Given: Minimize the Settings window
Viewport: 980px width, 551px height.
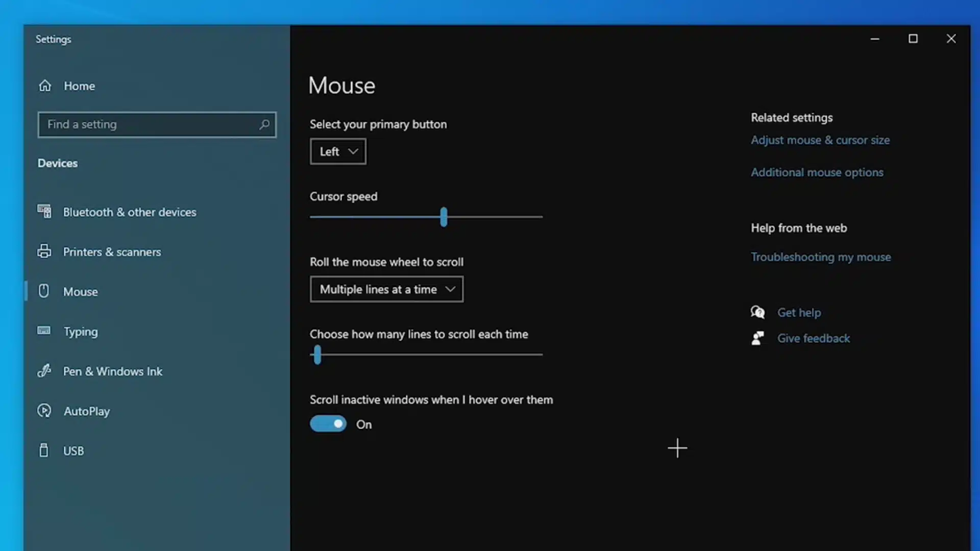Looking at the screenshot, I should (875, 39).
